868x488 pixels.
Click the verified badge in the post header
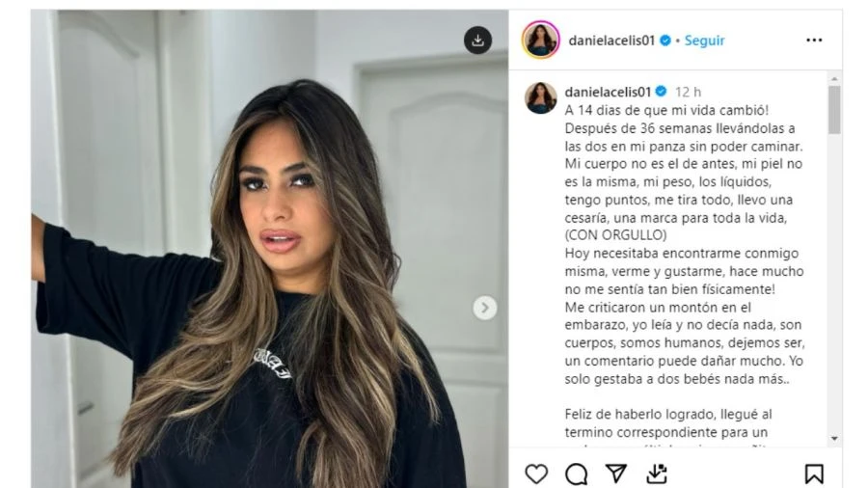[665, 41]
